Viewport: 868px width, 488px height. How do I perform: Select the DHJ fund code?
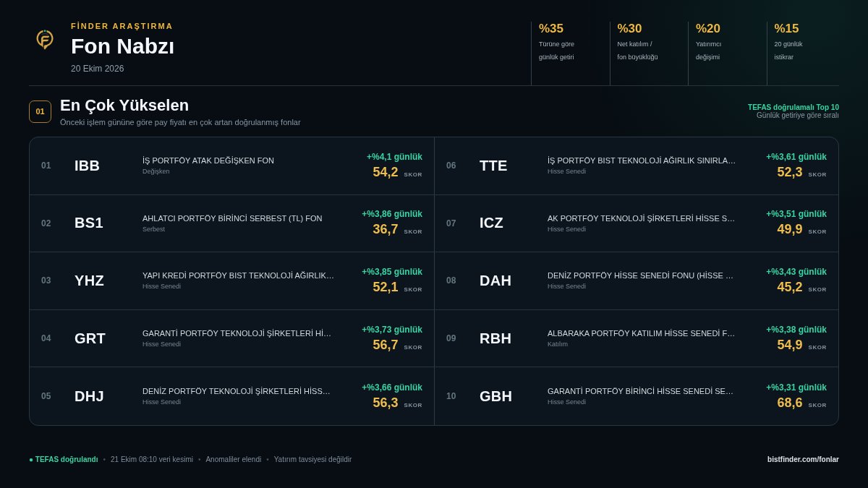[89, 396]
